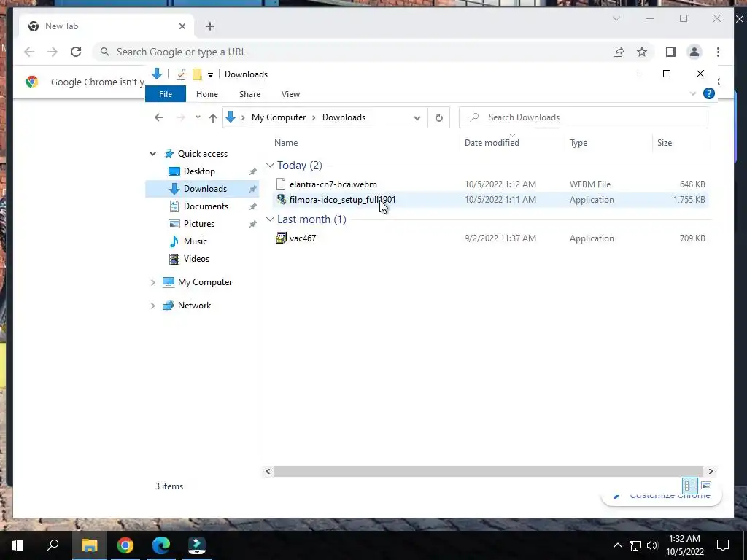Open Videos in the navigation pane
Image resolution: width=747 pixels, height=560 pixels.
coord(196,259)
